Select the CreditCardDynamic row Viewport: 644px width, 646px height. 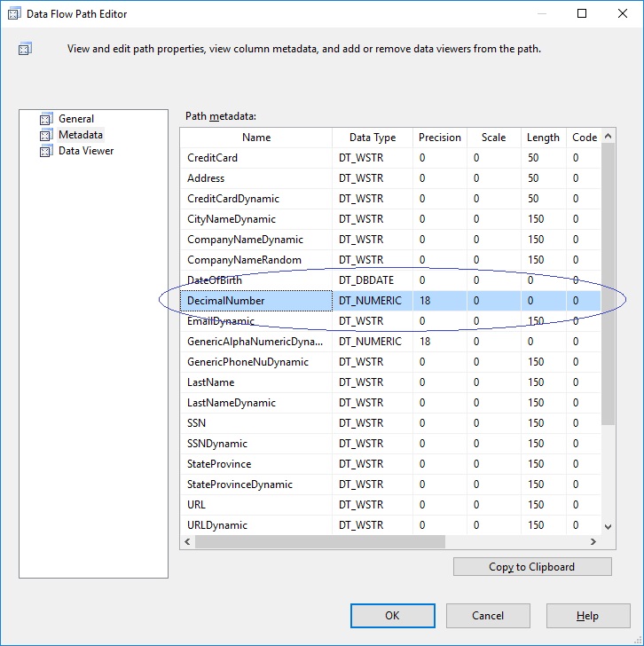coord(390,199)
